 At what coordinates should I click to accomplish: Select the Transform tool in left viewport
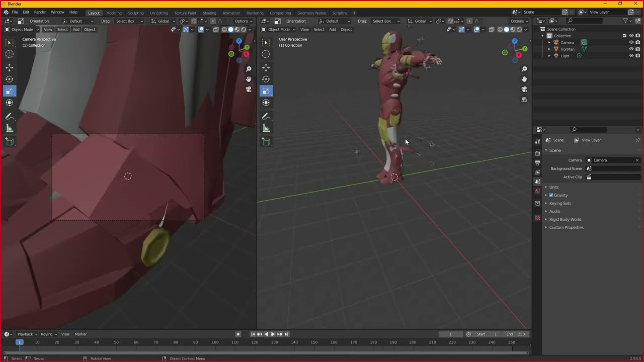[x=10, y=103]
